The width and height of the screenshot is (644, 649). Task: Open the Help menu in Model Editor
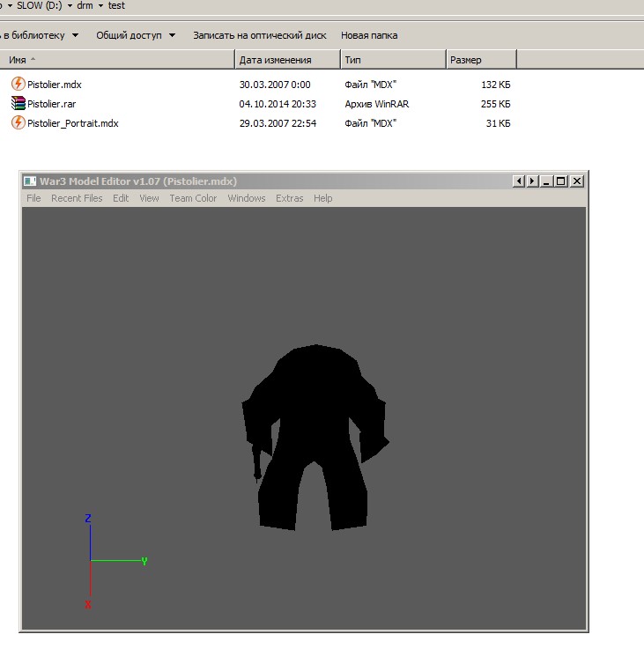coord(323,198)
